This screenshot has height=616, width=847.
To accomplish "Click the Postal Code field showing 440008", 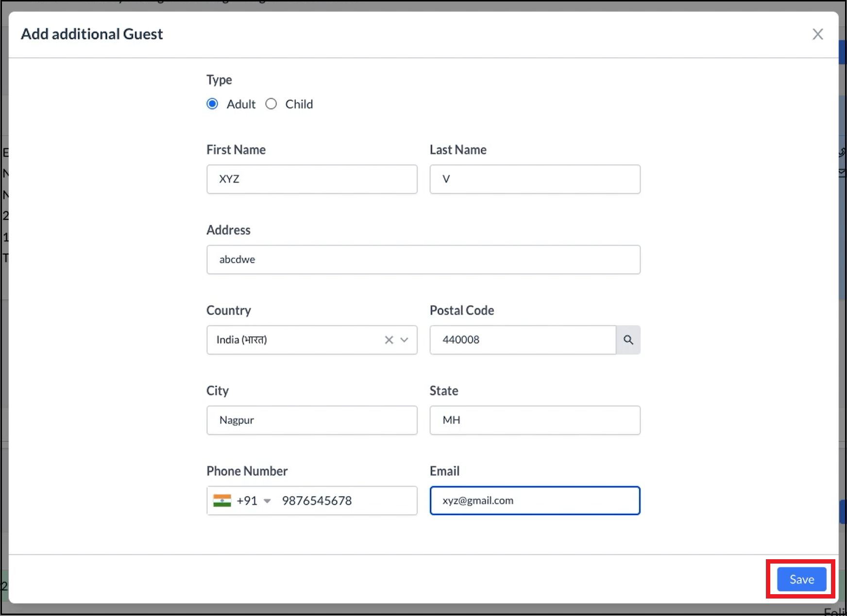I will (x=522, y=340).
